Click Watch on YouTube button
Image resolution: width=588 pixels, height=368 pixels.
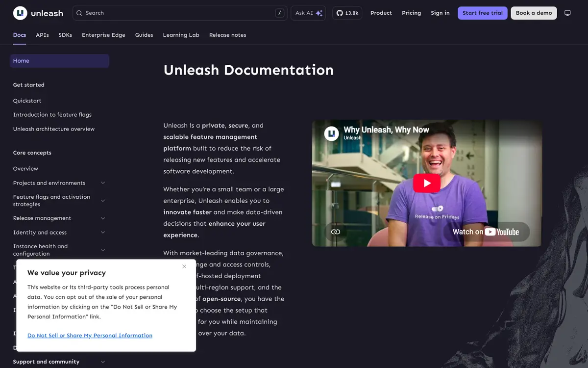tap(486, 232)
